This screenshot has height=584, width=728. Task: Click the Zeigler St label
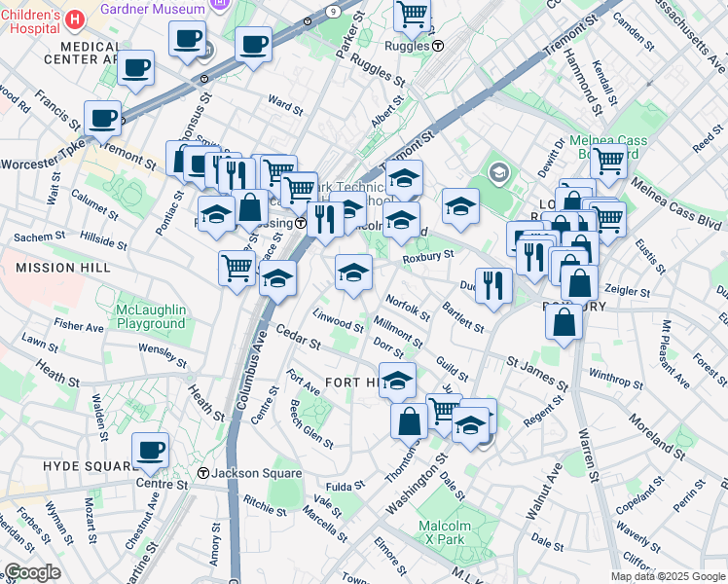click(627, 291)
